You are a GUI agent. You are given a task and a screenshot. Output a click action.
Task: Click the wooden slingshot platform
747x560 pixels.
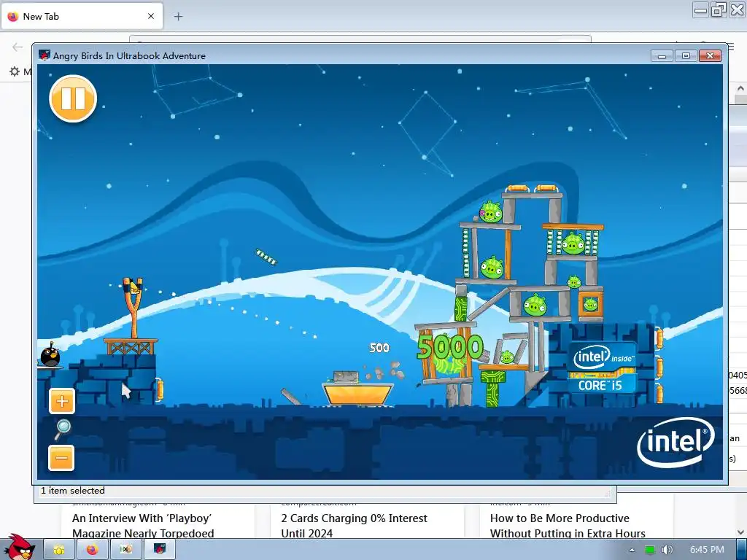(x=131, y=346)
